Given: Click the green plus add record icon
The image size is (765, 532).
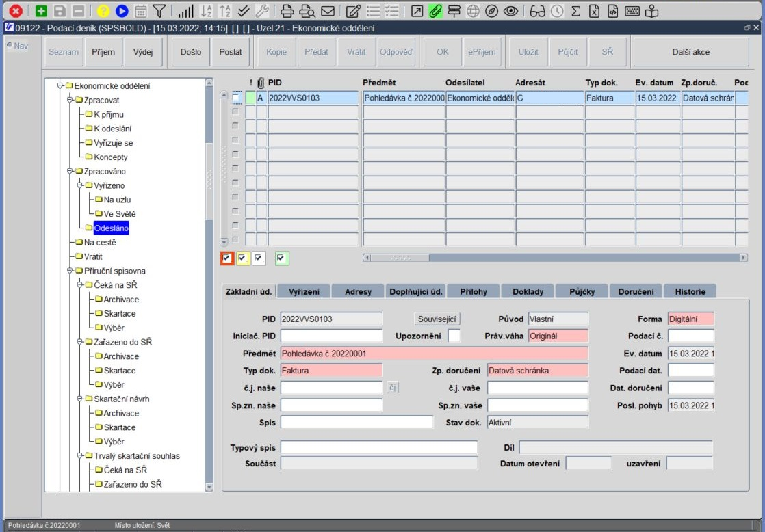Looking at the screenshot, I should coord(41,11).
